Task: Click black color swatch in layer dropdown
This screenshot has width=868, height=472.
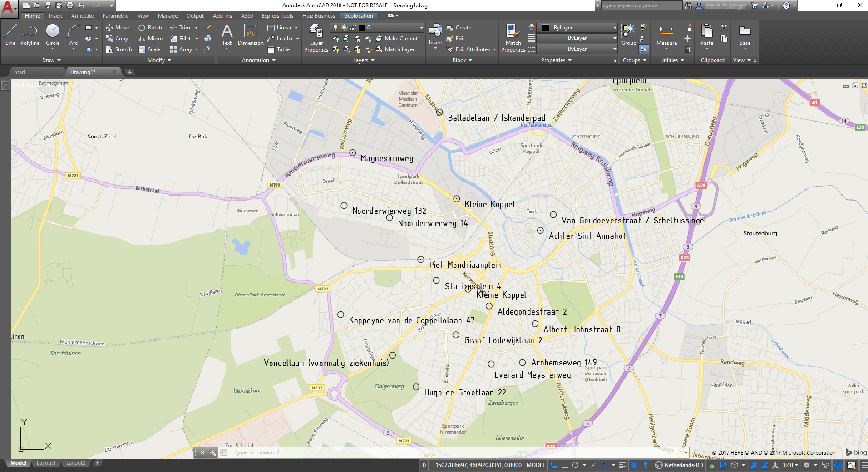Action: pyautogui.click(x=361, y=28)
